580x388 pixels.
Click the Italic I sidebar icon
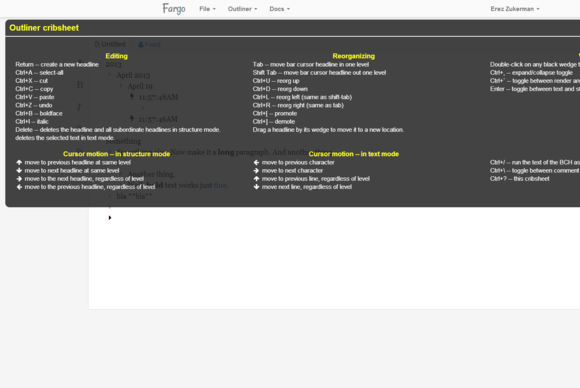tap(79, 107)
